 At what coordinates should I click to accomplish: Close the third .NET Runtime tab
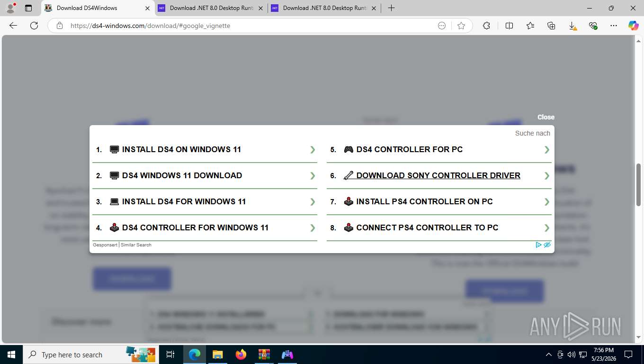(x=374, y=8)
